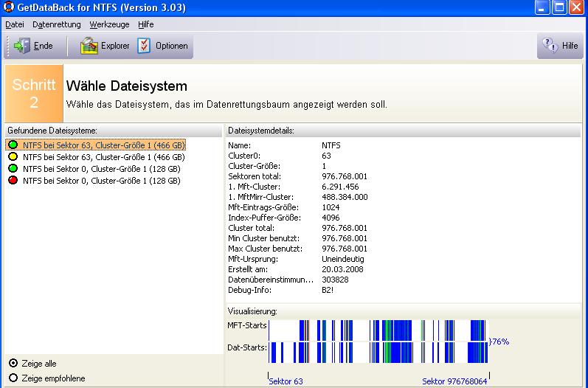
Task: Click the Sektoren total value 976.768.001
Action: point(345,176)
